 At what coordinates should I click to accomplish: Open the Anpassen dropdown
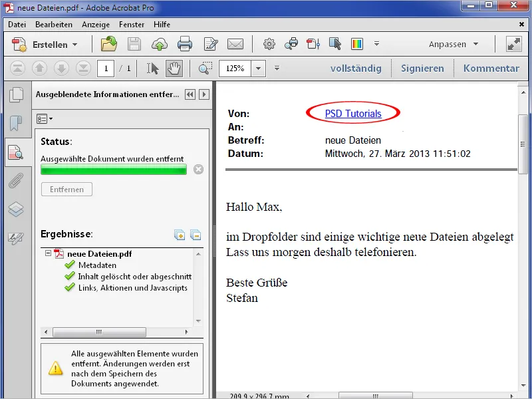click(454, 45)
